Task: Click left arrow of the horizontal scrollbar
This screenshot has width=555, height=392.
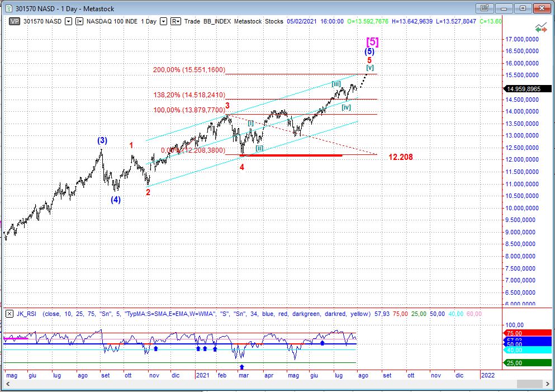Action: pyautogui.click(x=7, y=384)
